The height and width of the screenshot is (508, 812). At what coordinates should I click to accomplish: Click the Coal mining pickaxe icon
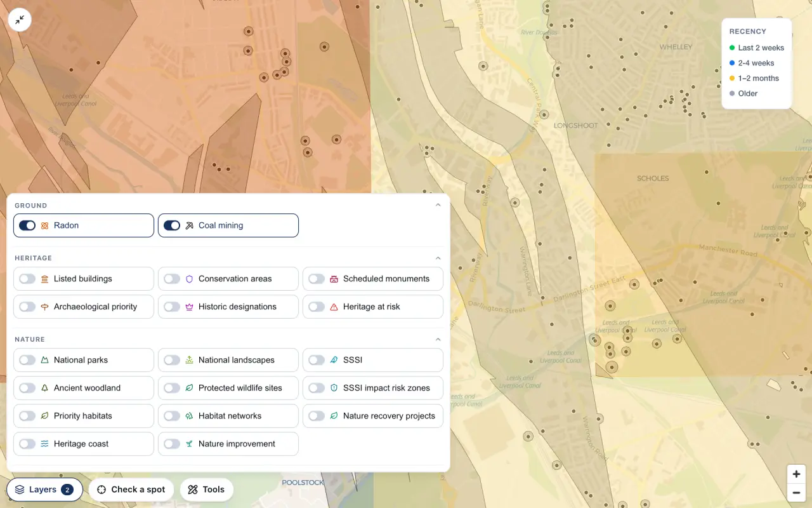189,225
